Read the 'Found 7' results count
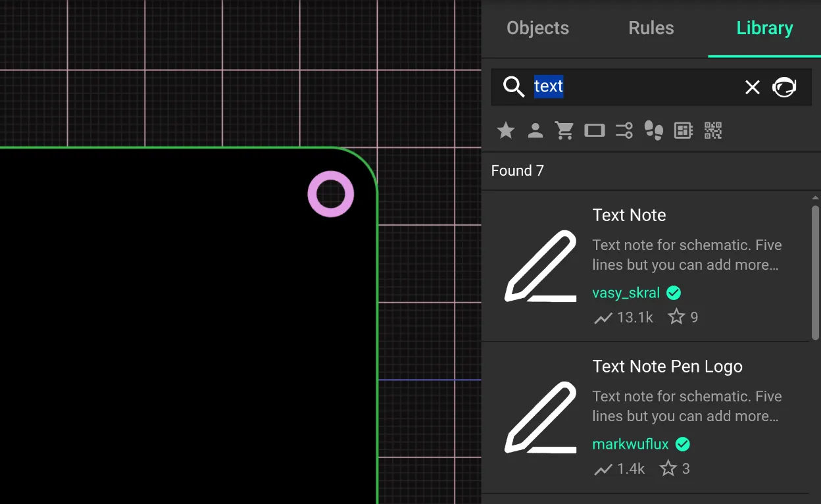 (x=518, y=171)
